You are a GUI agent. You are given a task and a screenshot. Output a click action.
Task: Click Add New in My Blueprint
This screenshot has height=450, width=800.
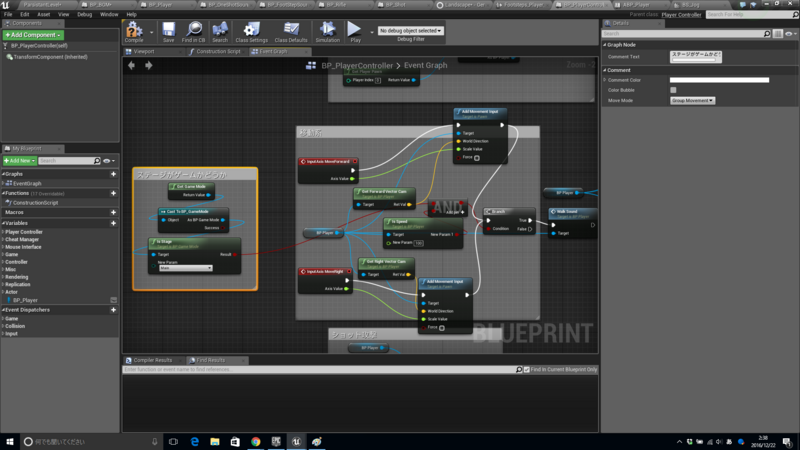tap(19, 161)
